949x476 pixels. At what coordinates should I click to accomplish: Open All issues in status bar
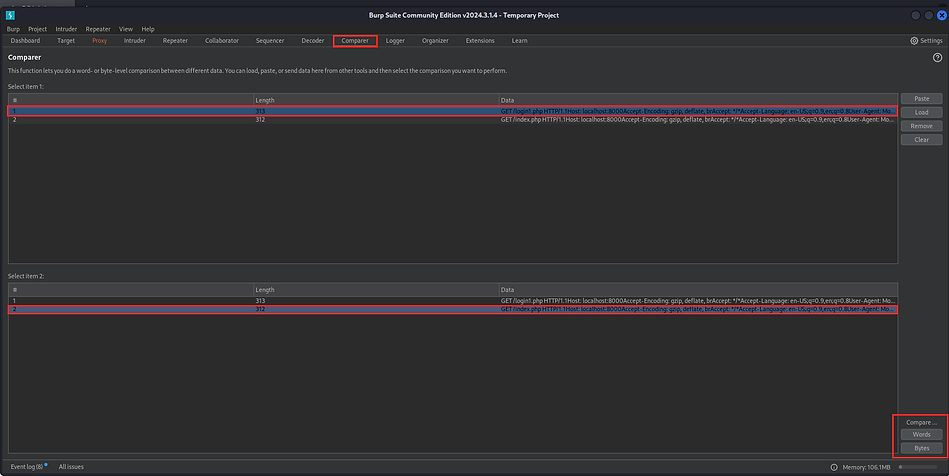point(71,467)
